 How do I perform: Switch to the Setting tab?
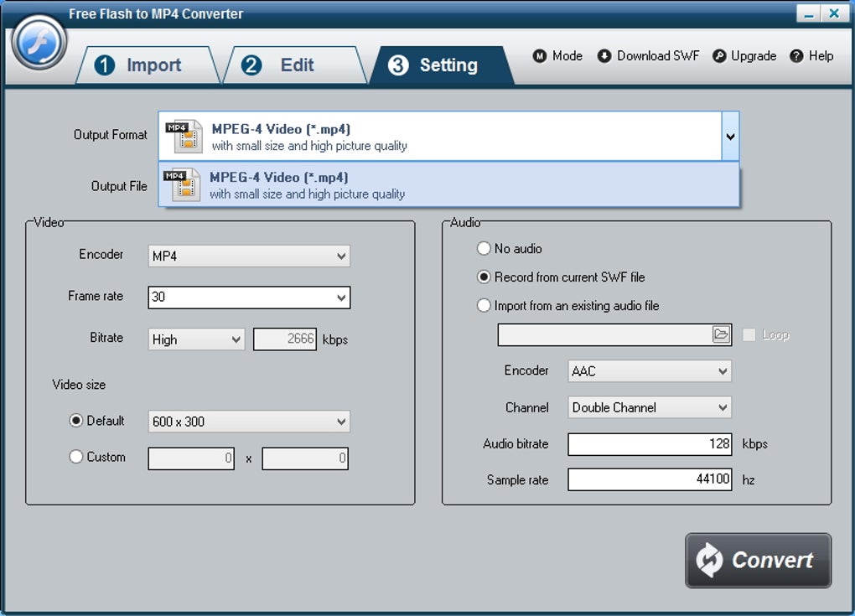(x=442, y=65)
